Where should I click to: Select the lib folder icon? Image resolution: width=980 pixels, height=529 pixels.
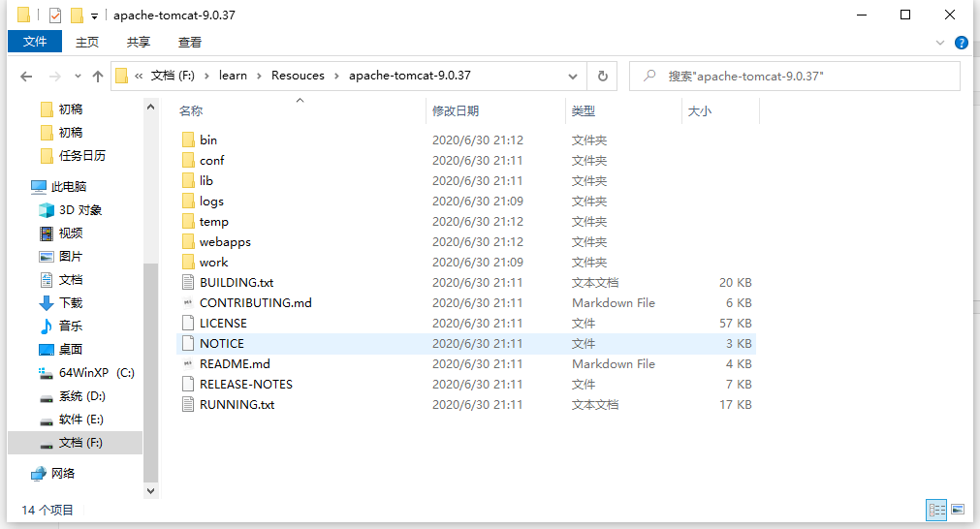(x=188, y=180)
